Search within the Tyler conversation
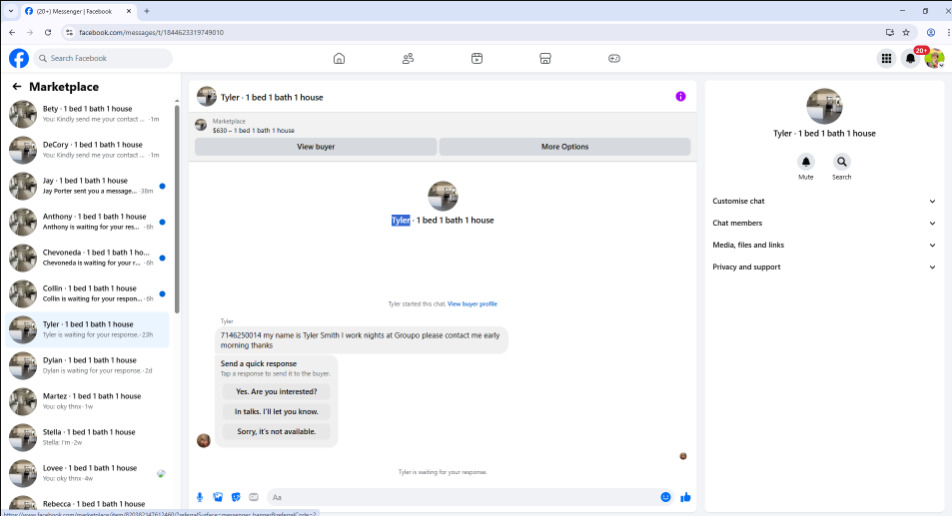Viewport: 952px width, 516px height. (x=842, y=161)
